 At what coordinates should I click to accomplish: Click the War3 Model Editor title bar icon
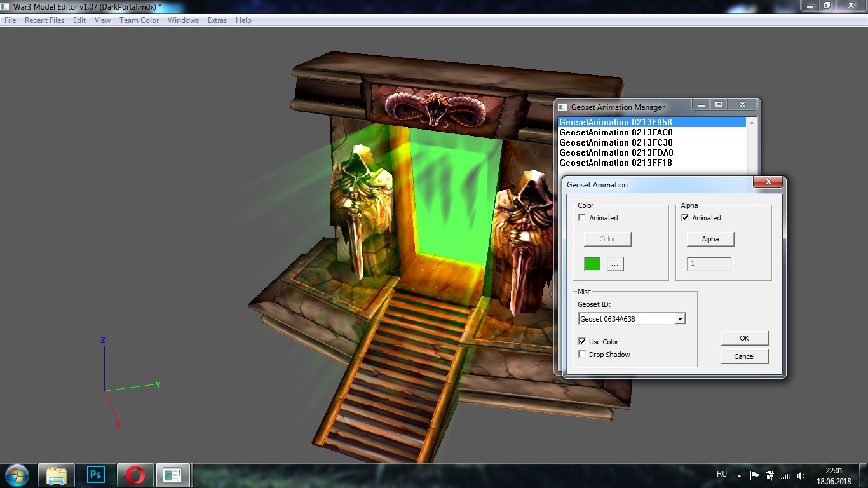6,6
